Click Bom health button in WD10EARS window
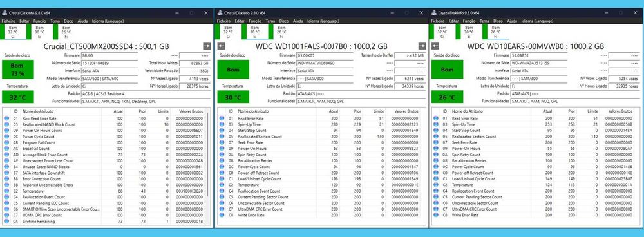 447,70
